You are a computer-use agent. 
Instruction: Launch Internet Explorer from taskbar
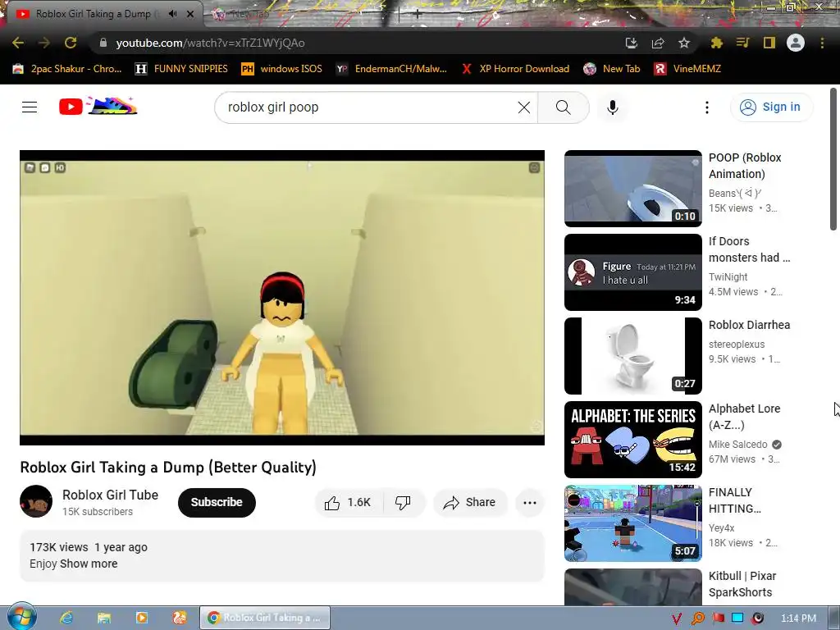(66, 618)
